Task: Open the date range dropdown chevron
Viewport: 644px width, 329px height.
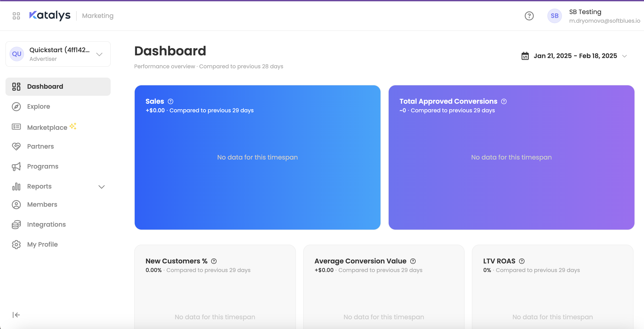Action: tap(624, 56)
